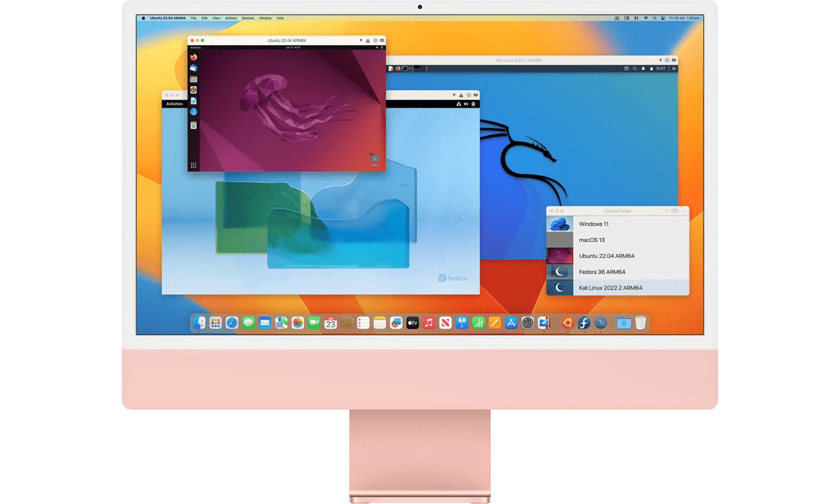Open the Help menu

point(280,17)
